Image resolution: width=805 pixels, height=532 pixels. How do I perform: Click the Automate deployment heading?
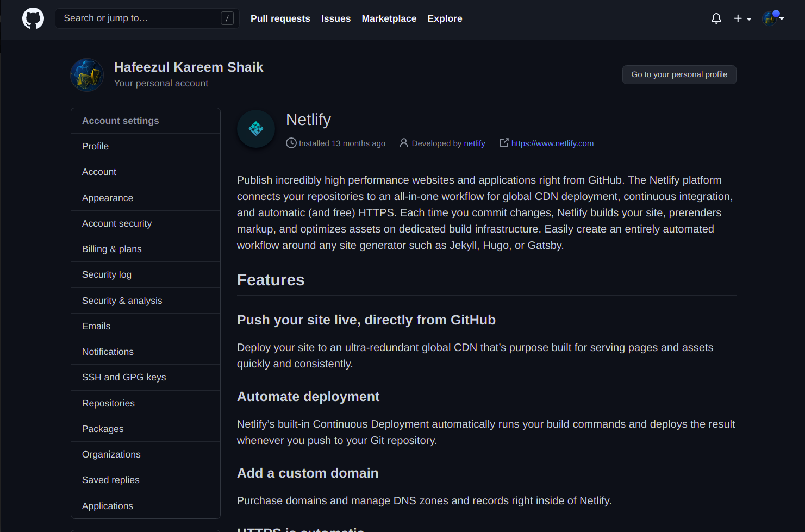coord(308,397)
